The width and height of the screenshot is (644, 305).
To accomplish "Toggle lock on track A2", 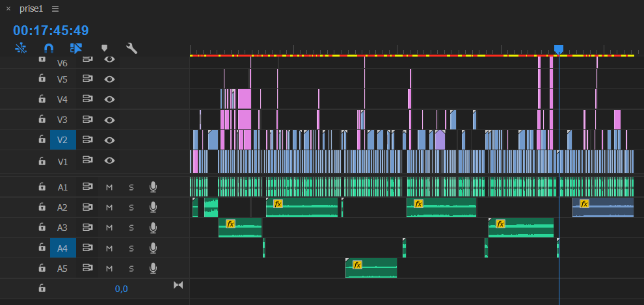I will (42, 207).
